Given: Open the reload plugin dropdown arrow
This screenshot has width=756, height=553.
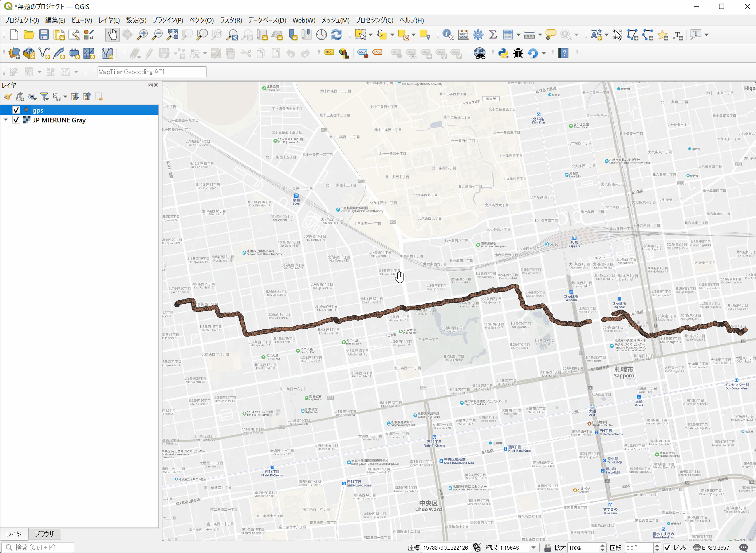Looking at the screenshot, I should (x=544, y=54).
